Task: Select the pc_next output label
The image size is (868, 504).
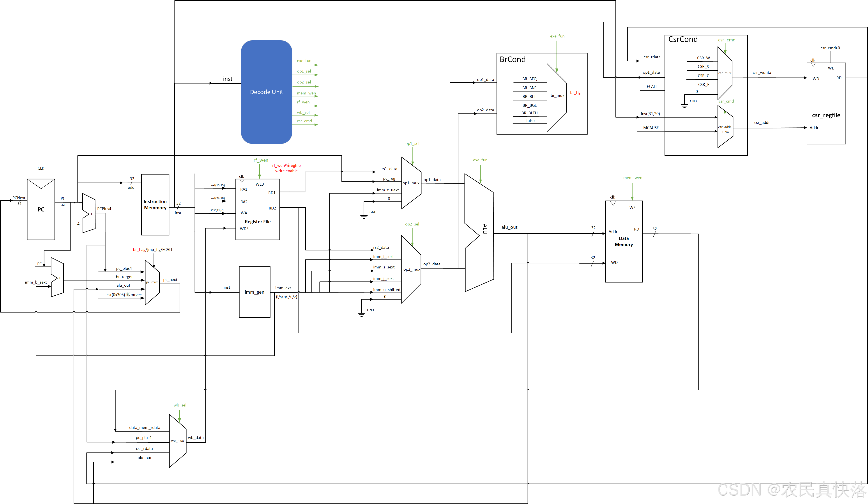Action: tap(170, 280)
